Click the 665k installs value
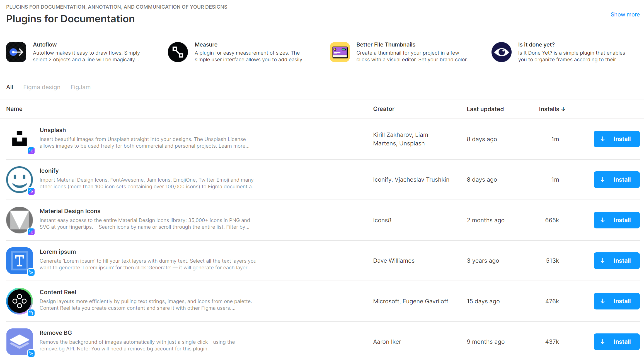 tap(552, 220)
